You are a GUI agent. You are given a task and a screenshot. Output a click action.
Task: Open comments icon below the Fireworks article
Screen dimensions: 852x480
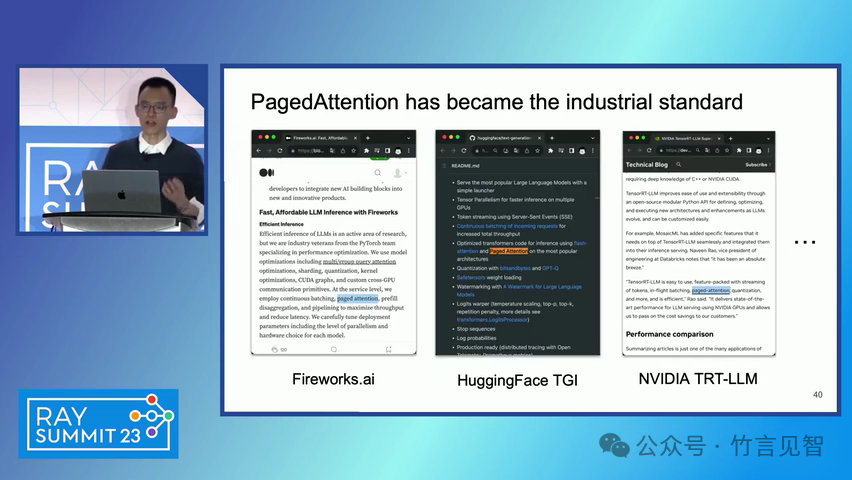(334, 350)
